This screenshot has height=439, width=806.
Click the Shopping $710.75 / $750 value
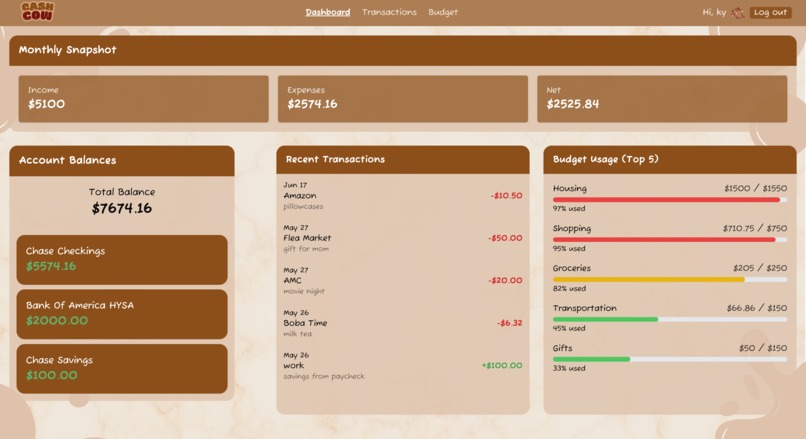(755, 228)
